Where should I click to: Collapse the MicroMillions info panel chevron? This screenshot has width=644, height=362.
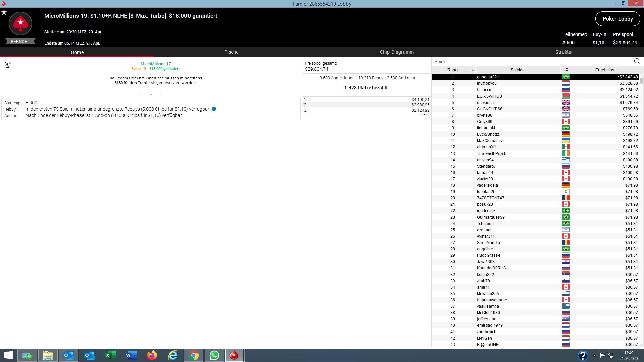[151, 95]
